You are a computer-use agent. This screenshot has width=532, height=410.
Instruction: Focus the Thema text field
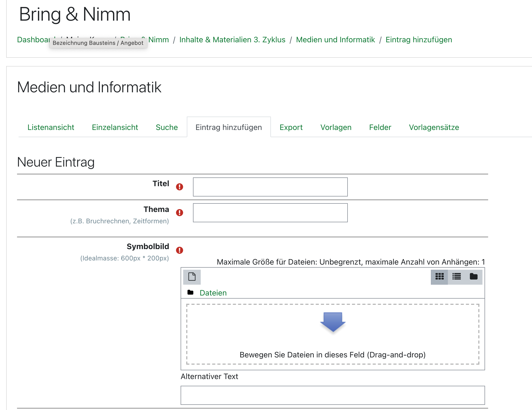click(x=270, y=213)
